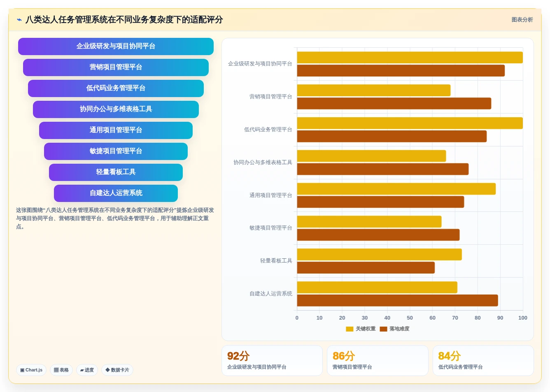Click y-axis label 企业级研发与项目协同平台

pos(260,64)
